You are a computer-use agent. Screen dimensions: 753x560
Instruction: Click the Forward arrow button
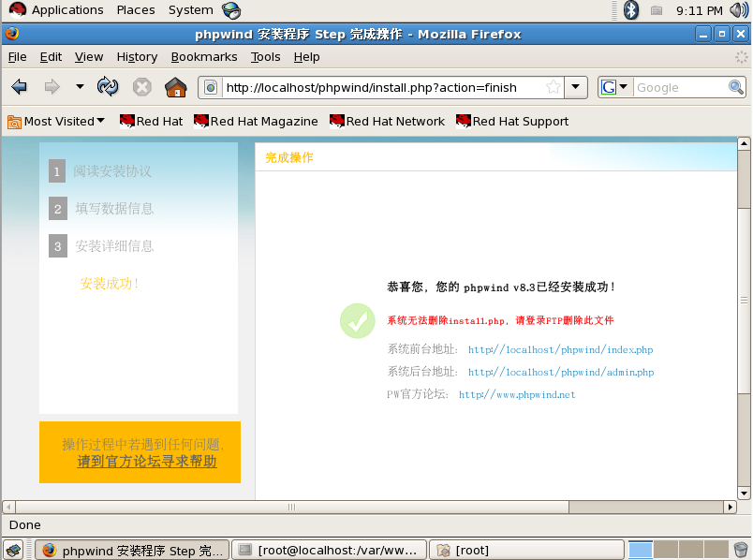click(x=52, y=87)
